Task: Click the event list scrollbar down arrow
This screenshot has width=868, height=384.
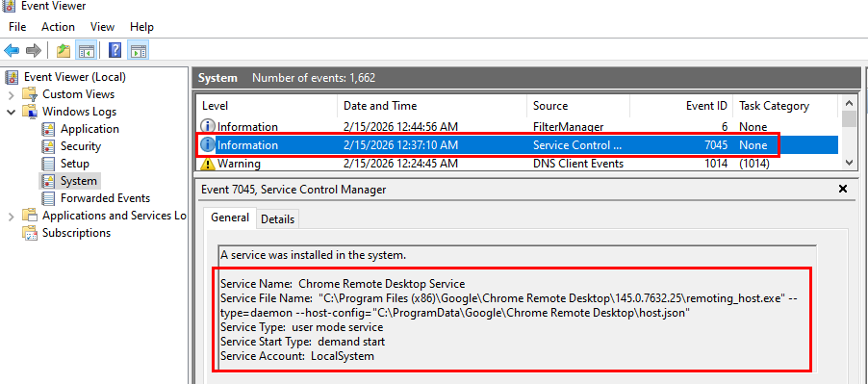Action: pyautogui.click(x=849, y=163)
